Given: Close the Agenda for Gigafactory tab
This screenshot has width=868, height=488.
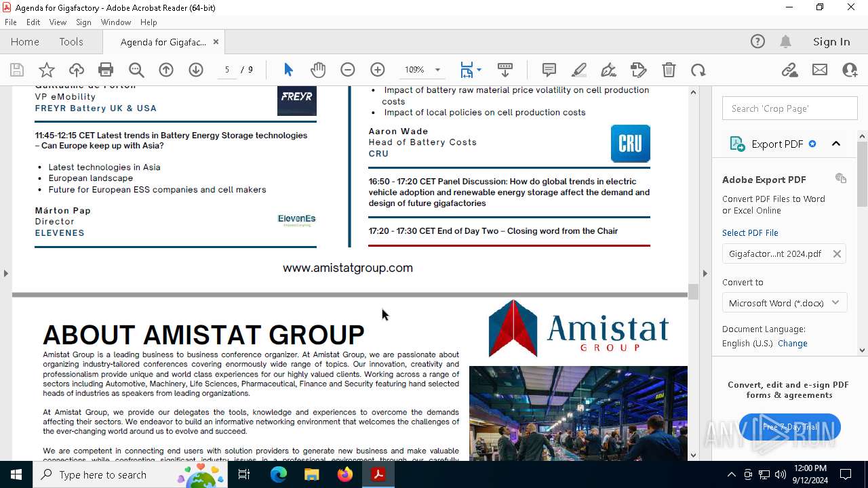Looking at the screenshot, I should [216, 41].
